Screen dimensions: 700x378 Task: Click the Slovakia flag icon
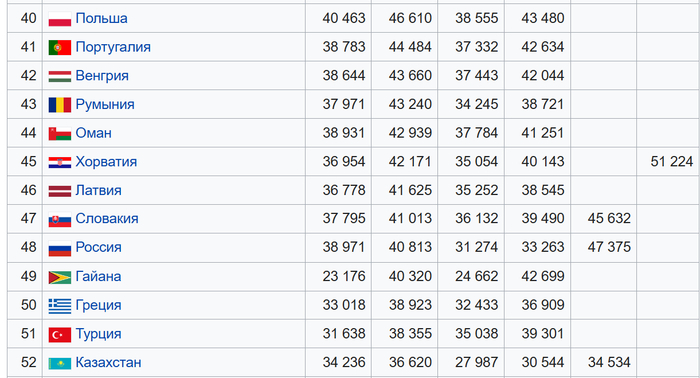[60, 220]
